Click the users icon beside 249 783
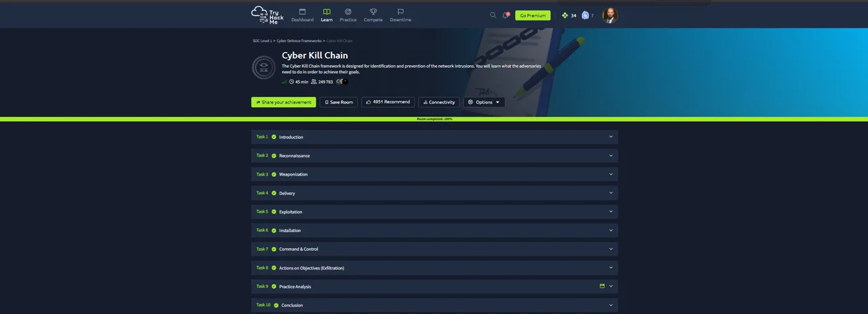Screen dimensions: 868x314 point(314,82)
